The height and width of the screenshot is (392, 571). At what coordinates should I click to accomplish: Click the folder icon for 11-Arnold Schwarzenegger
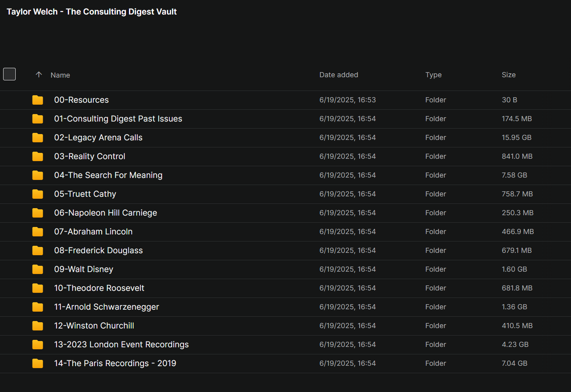pyautogui.click(x=38, y=307)
